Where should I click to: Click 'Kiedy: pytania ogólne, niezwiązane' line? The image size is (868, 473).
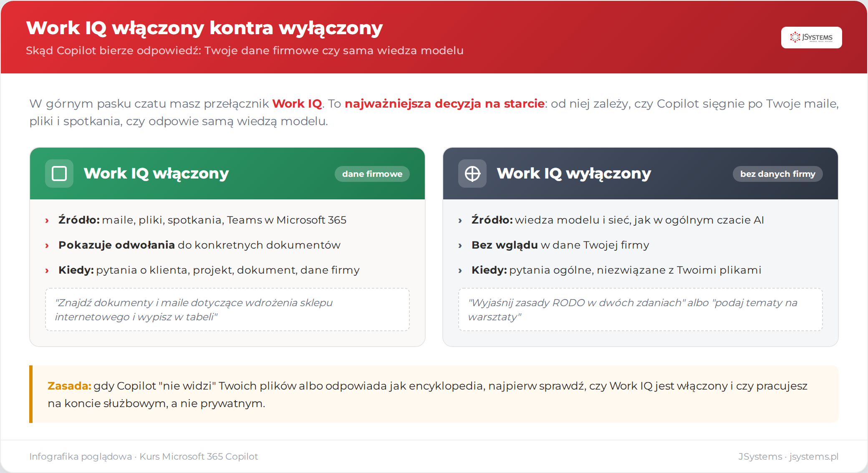(616, 270)
